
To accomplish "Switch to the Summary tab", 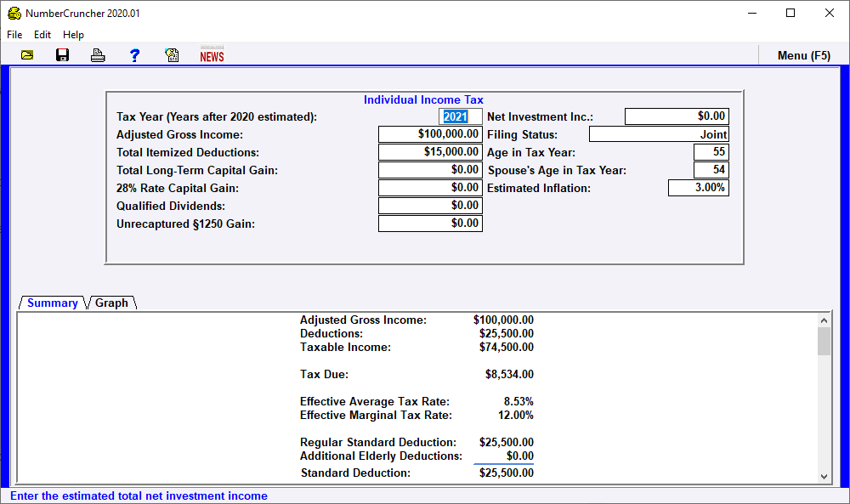I will coord(52,303).
